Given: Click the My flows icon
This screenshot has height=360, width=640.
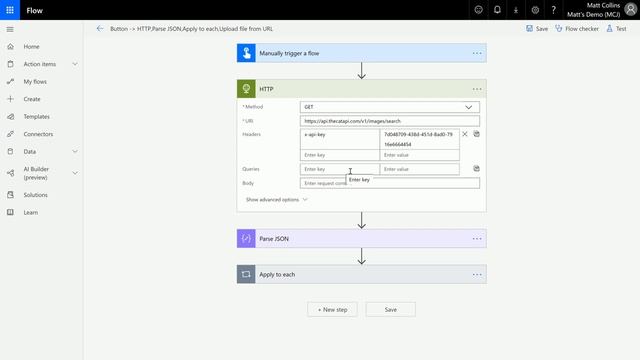Looking at the screenshot, I should click(11, 82).
